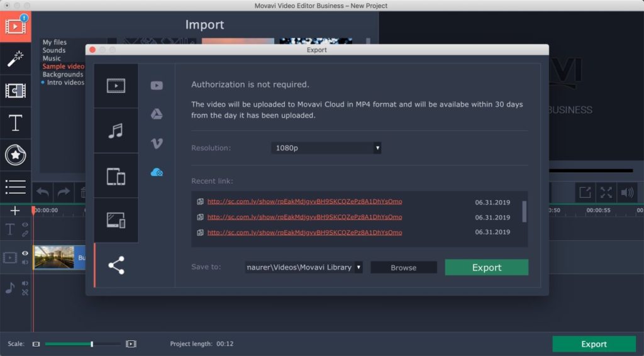
Task: Redo action in main toolbar
Action: coord(64,192)
